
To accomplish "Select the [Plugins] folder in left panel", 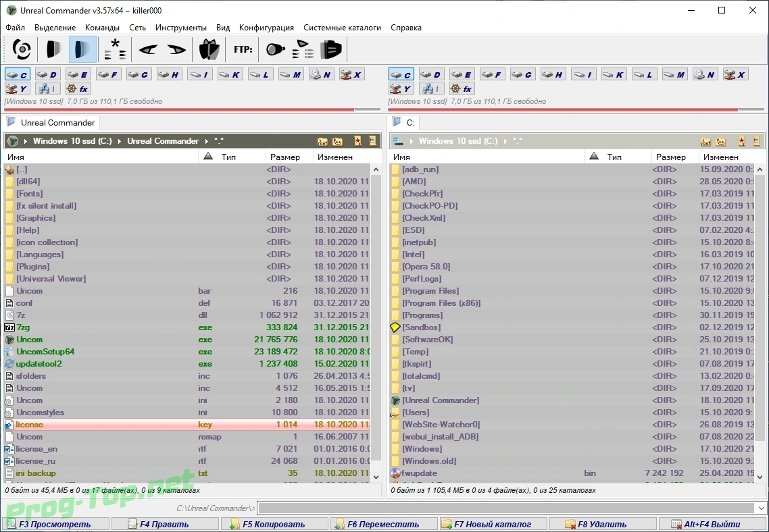I will pos(187,267).
